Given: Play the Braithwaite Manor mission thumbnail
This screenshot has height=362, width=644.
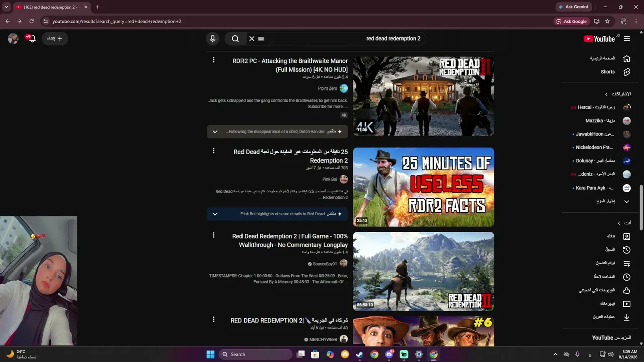Looking at the screenshot, I should click(423, 96).
